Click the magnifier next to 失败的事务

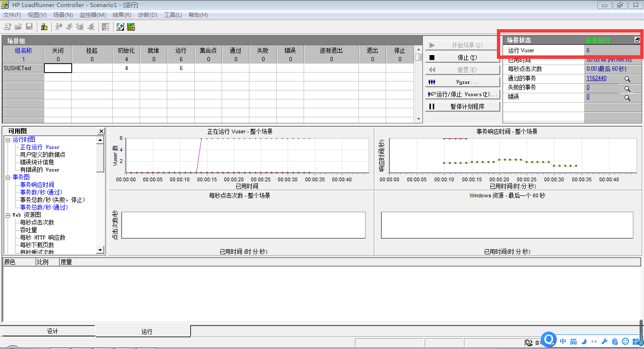tap(627, 89)
